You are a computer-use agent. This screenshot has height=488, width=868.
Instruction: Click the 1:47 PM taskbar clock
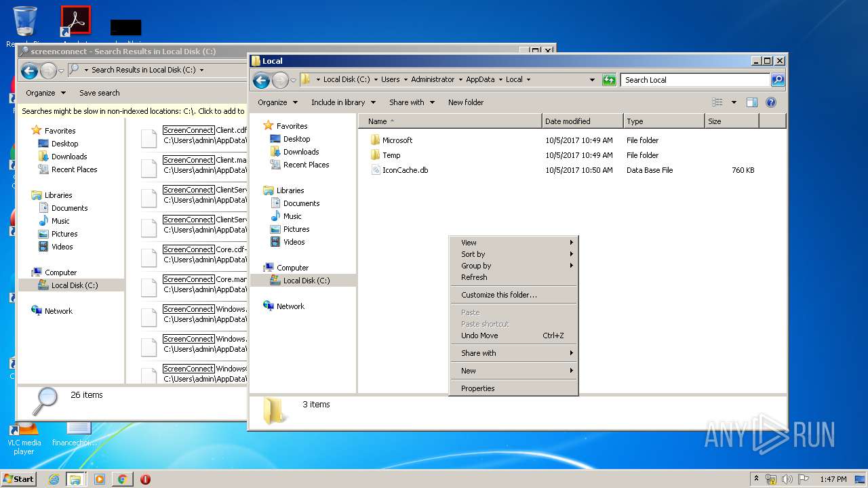click(833, 479)
